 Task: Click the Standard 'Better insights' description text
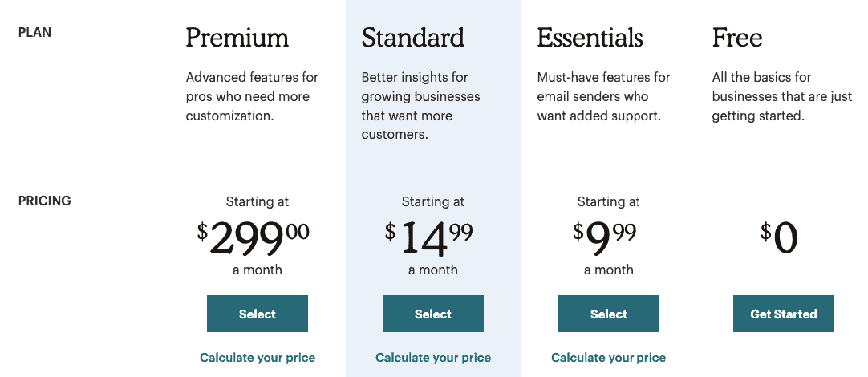coord(420,107)
